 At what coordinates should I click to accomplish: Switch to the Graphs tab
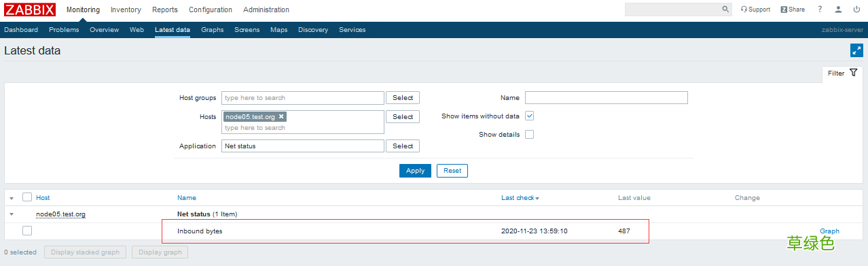pos(213,30)
